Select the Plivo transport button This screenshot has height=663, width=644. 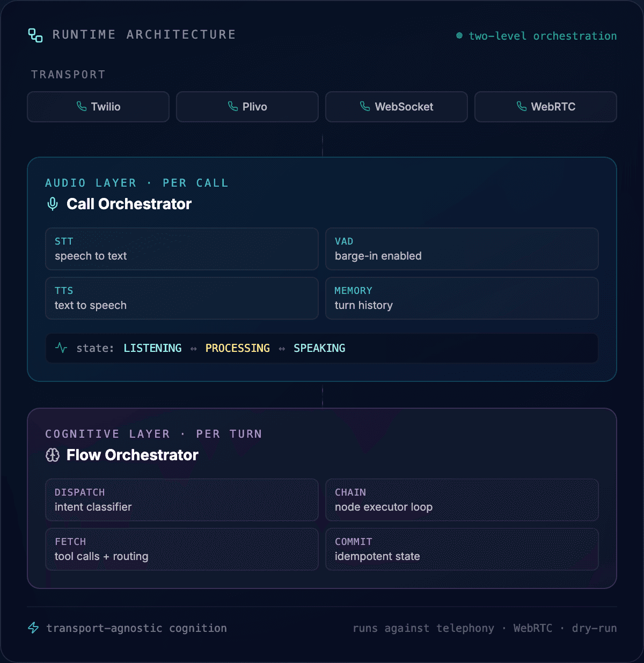247,107
